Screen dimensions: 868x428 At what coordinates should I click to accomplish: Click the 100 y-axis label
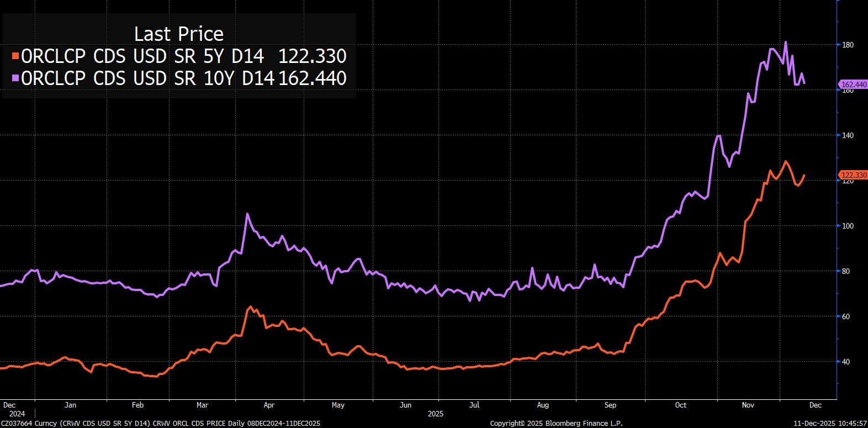[848, 226]
